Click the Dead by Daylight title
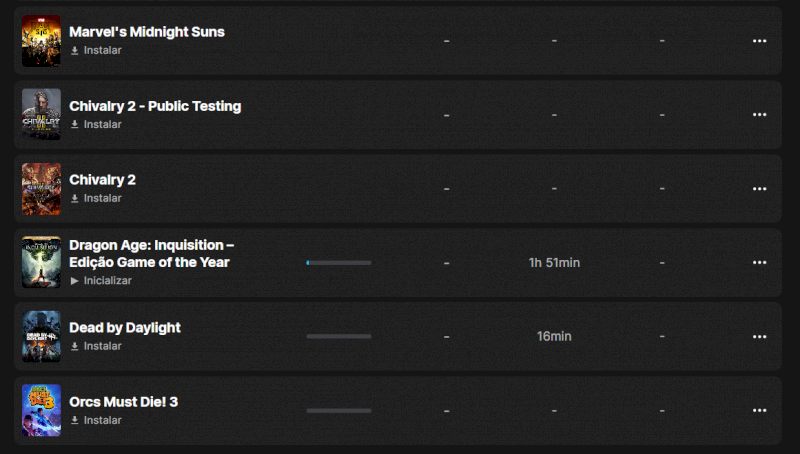This screenshot has height=454, width=800. click(x=125, y=328)
